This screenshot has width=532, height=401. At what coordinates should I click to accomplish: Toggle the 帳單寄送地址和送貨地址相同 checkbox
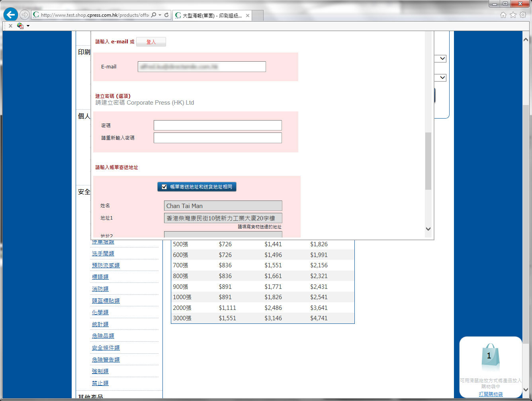click(164, 187)
